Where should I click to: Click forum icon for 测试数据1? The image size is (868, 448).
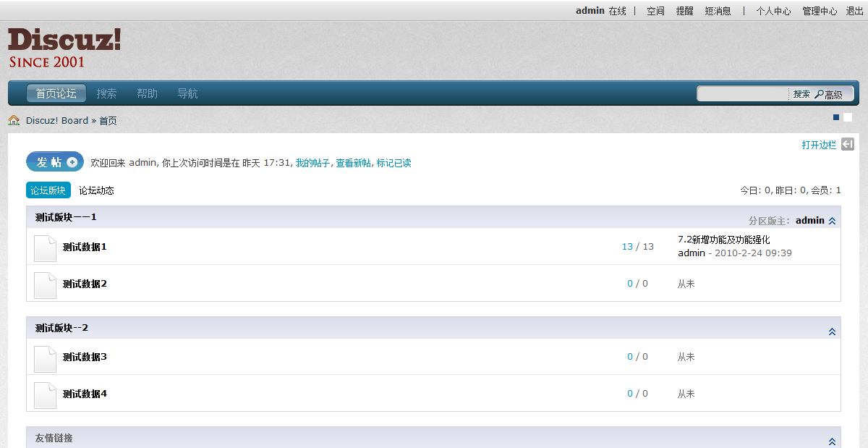(45, 248)
